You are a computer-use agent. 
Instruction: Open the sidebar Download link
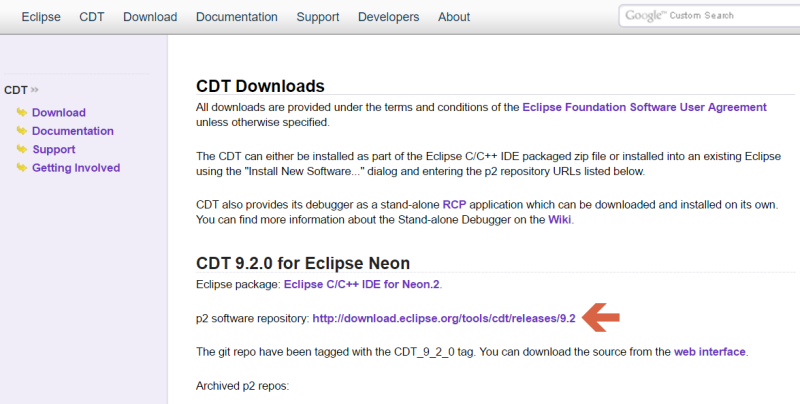click(59, 112)
